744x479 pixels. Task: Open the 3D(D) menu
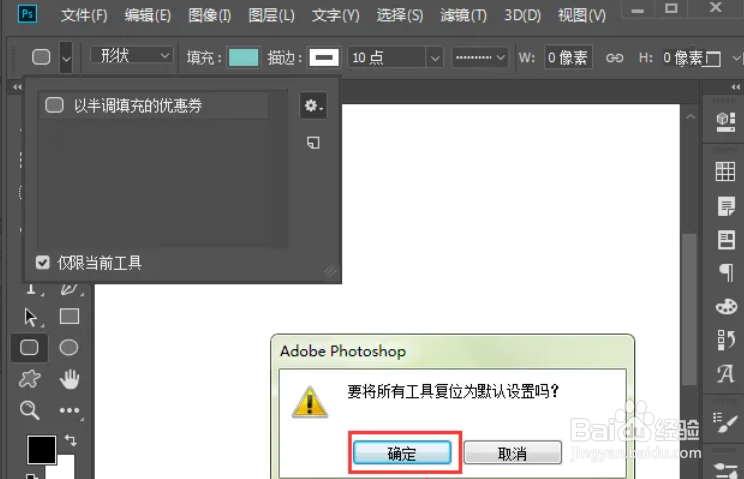(522, 16)
